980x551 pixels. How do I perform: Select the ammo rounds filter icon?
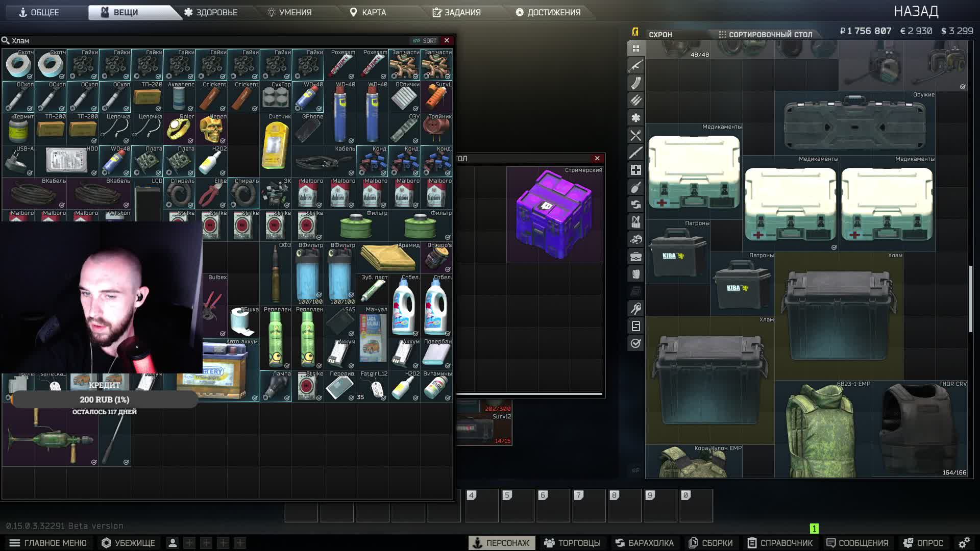[x=635, y=101]
